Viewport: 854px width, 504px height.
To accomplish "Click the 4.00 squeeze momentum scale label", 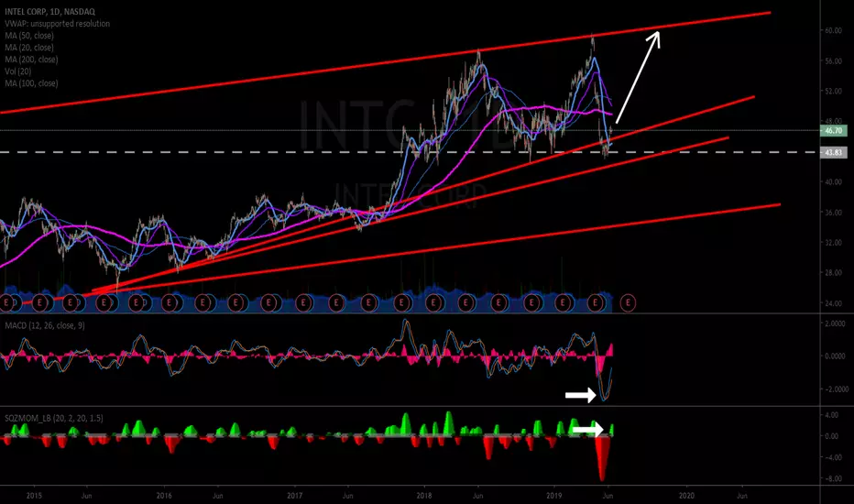I will (831, 415).
